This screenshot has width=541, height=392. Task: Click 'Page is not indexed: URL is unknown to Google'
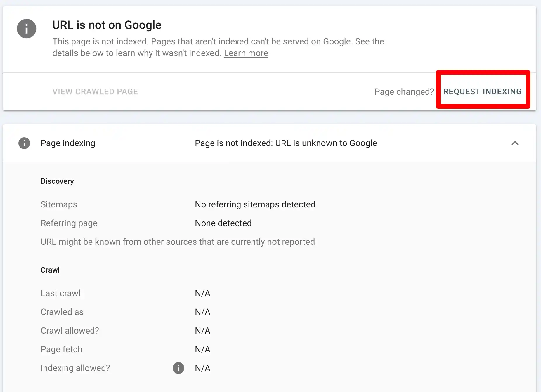tap(286, 143)
